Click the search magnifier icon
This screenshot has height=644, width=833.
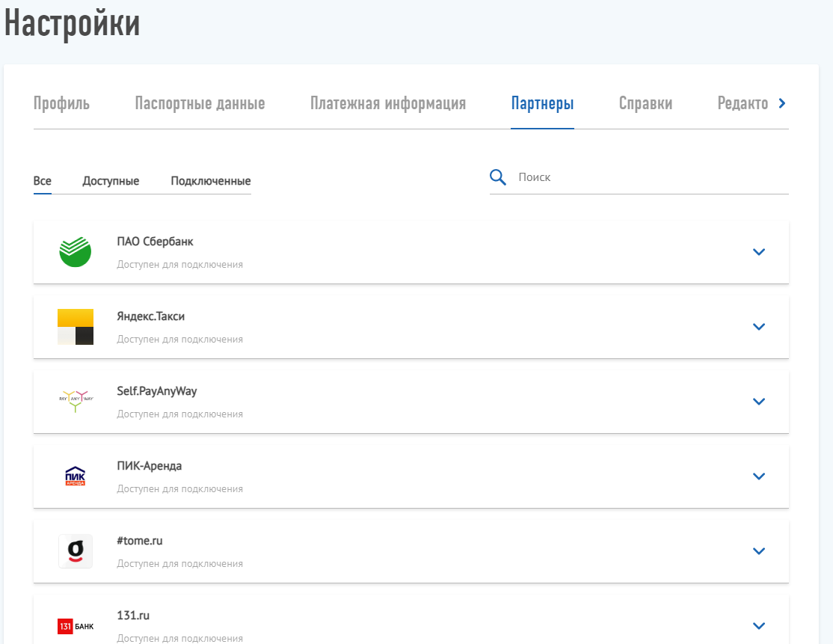click(498, 177)
